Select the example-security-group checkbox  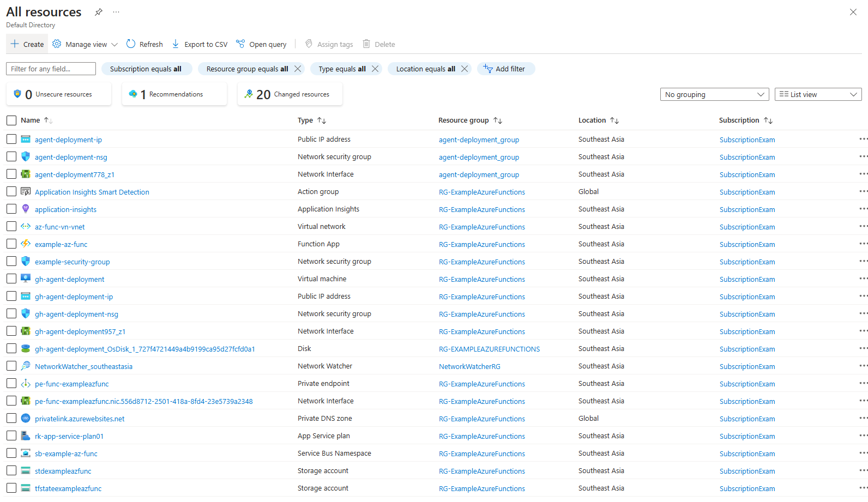[11, 261]
